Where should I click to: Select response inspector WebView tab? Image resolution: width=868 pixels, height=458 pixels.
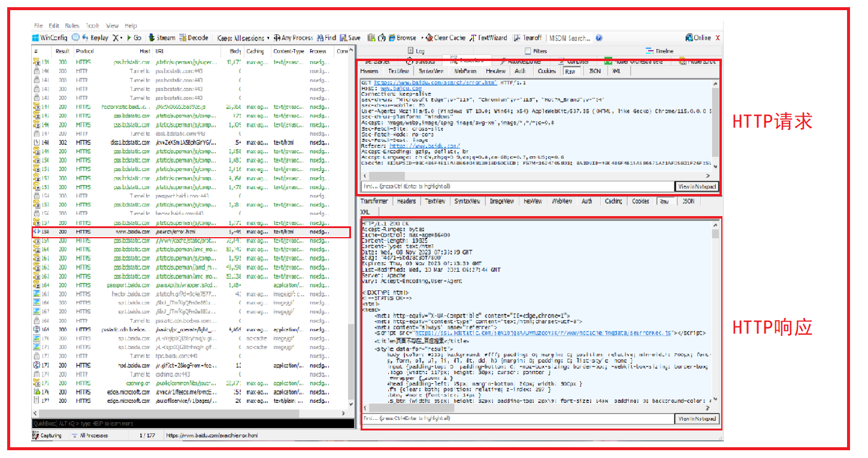[x=562, y=201]
